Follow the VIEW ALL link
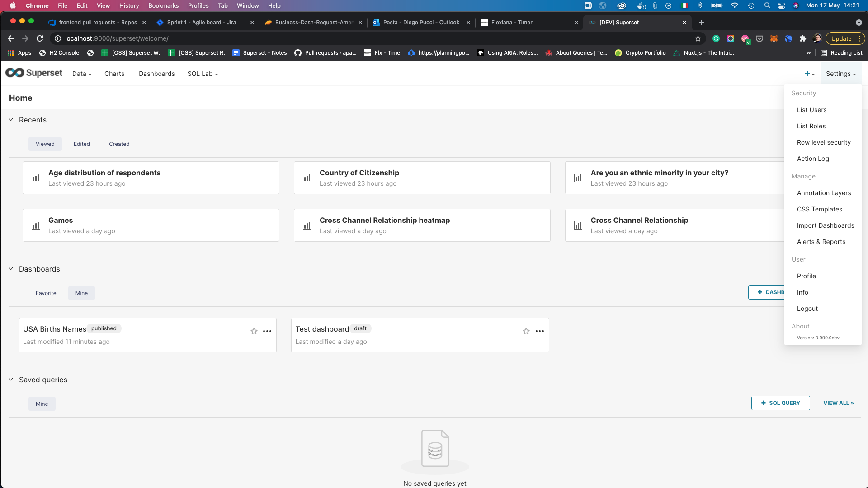Viewport: 868px width, 488px height. pos(838,403)
